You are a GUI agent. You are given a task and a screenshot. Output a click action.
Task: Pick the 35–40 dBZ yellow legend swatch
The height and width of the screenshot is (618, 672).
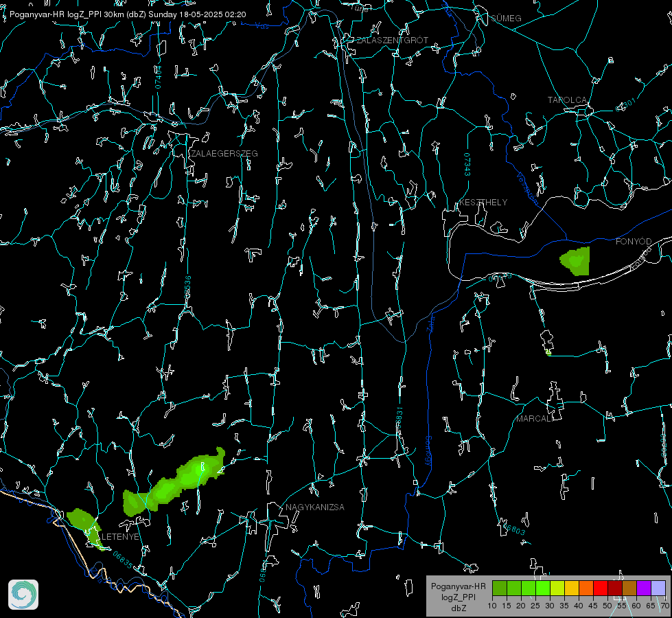click(572, 588)
